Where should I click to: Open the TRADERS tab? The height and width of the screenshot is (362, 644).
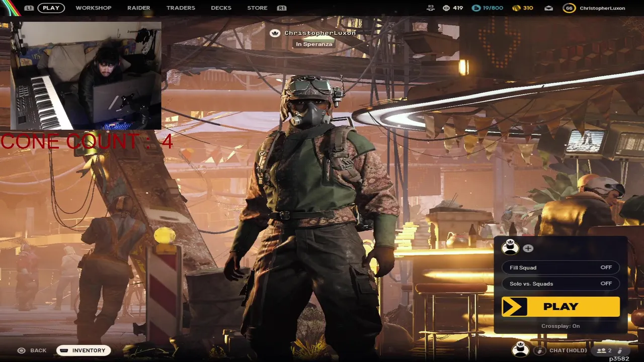pos(181,8)
